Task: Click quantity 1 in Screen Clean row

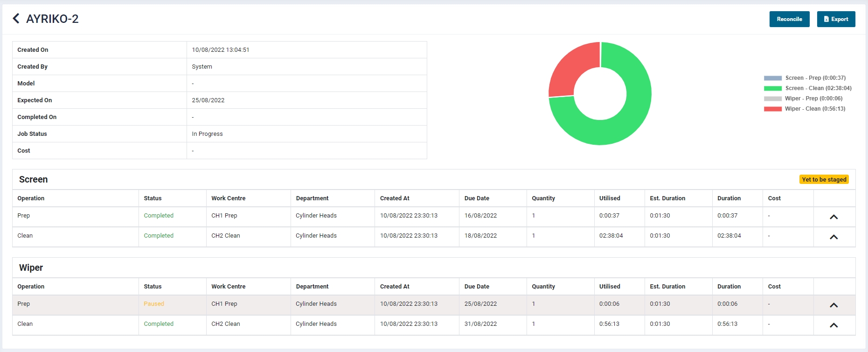Action: point(534,236)
